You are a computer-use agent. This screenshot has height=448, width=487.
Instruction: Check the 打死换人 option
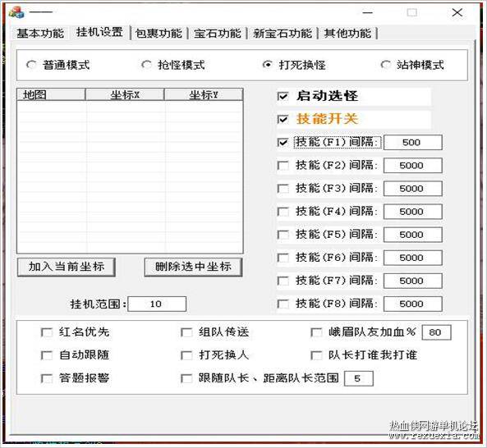(186, 355)
